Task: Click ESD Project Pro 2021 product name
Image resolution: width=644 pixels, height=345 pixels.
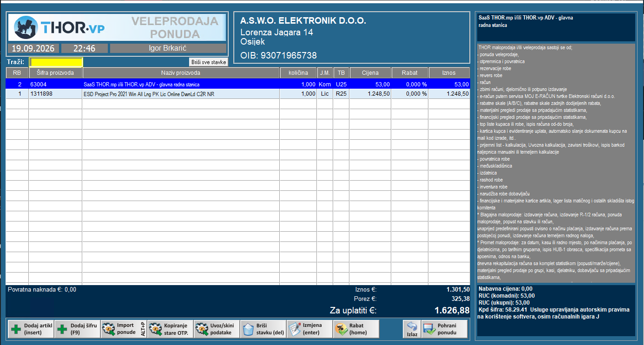Action: [x=149, y=94]
